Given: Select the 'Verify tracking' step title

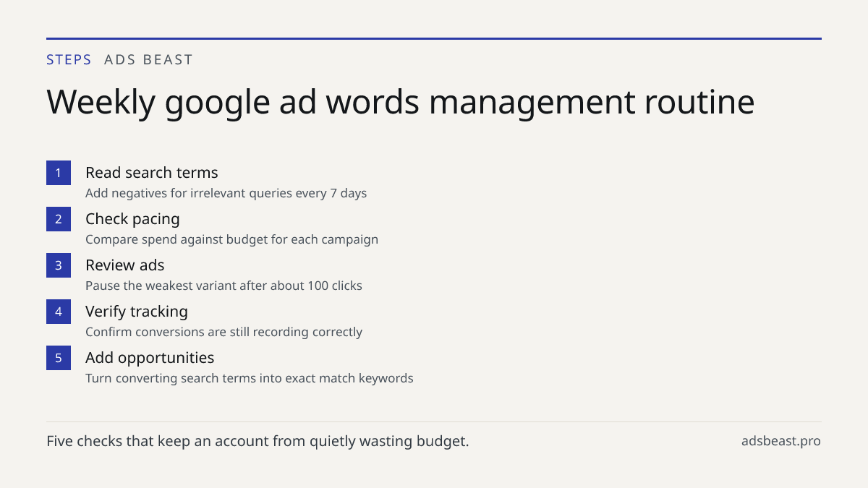Looking at the screenshot, I should (x=137, y=312).
